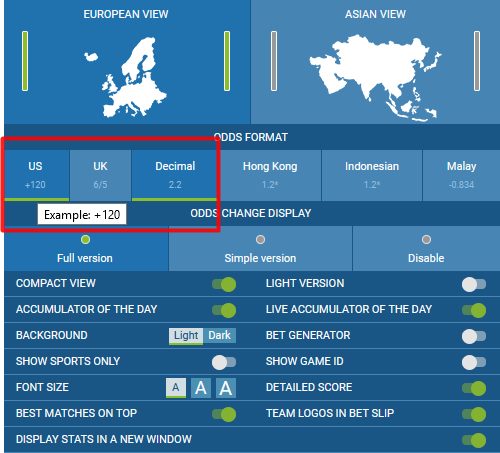Turn on Bet Generator switch

[x=474, y=336]
